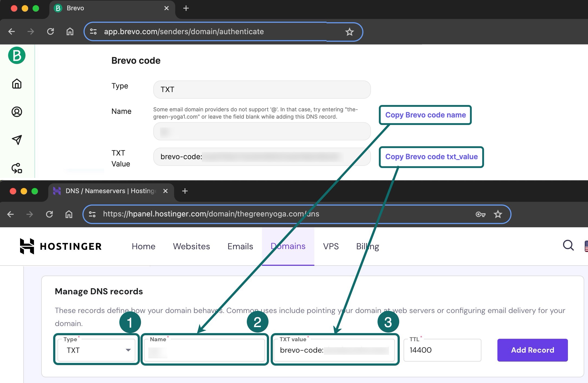Image resolution: width=588 pixels, height=383 pixels.
Task: Focus the TTL field showing 14400
Action: [x=442, y=350]
